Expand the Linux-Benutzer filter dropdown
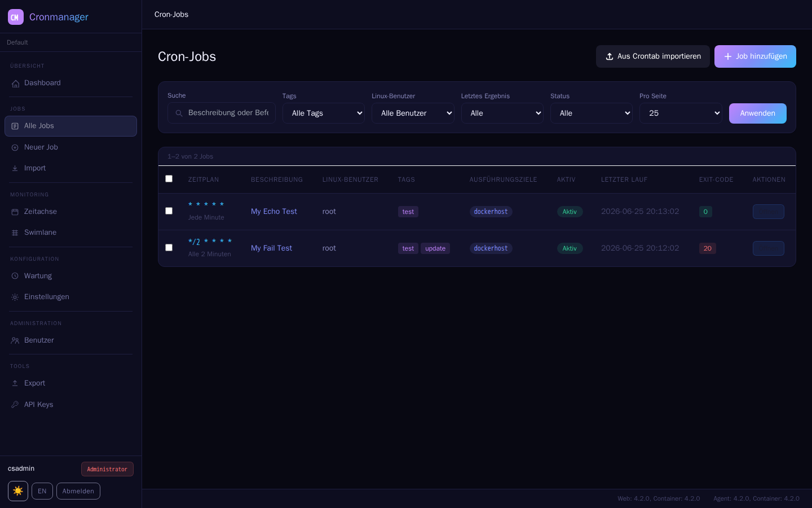 coord(413,113)
